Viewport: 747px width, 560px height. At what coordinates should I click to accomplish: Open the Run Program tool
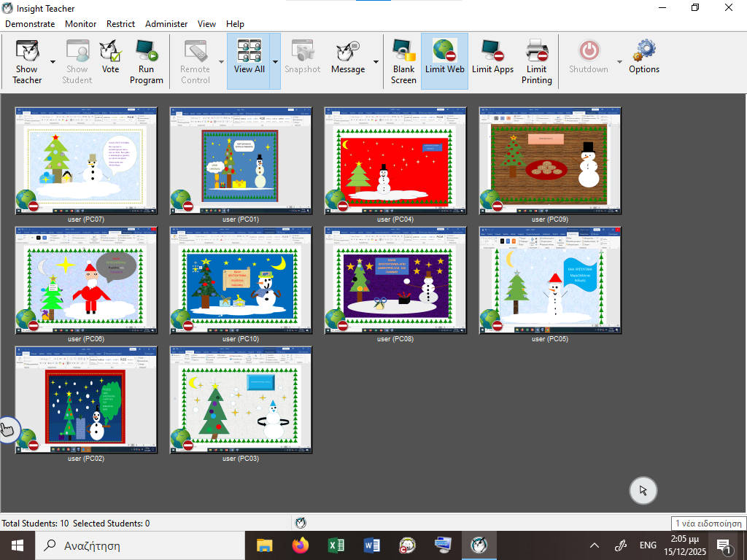click(x=147, y=61)
